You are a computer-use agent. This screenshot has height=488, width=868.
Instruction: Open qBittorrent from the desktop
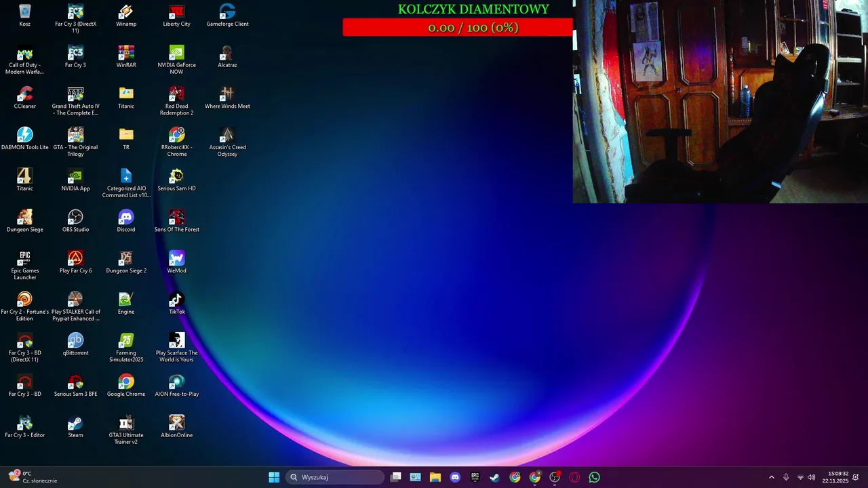coord(75,344)
